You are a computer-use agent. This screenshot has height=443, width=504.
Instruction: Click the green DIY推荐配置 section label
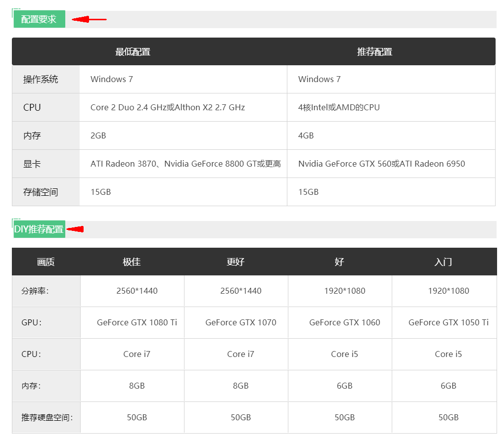pos(39,229)
